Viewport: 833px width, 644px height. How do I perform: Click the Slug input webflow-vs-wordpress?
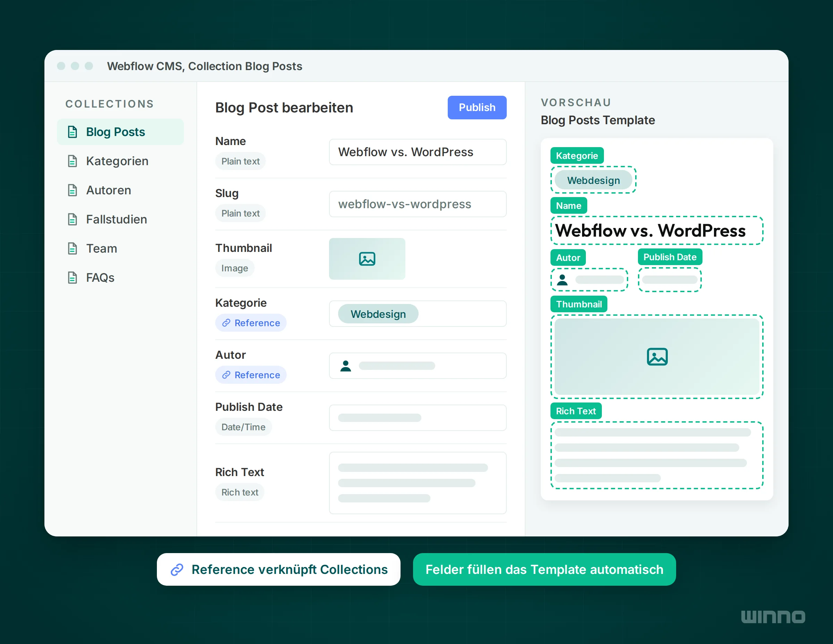tap(418, 204)
